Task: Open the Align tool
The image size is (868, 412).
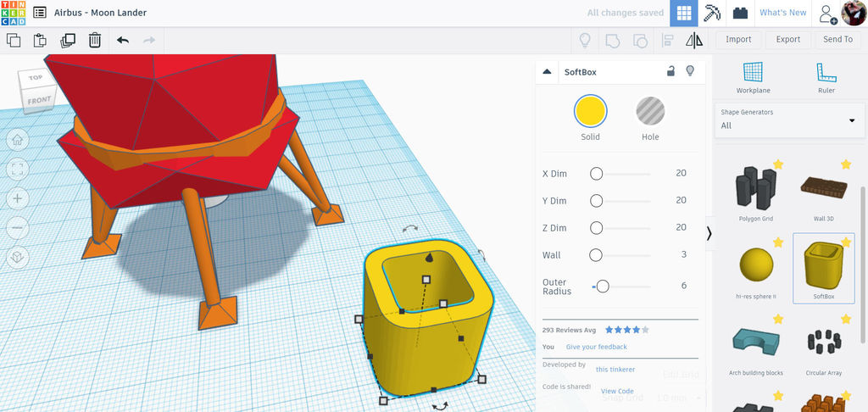Action: (667, 40)
